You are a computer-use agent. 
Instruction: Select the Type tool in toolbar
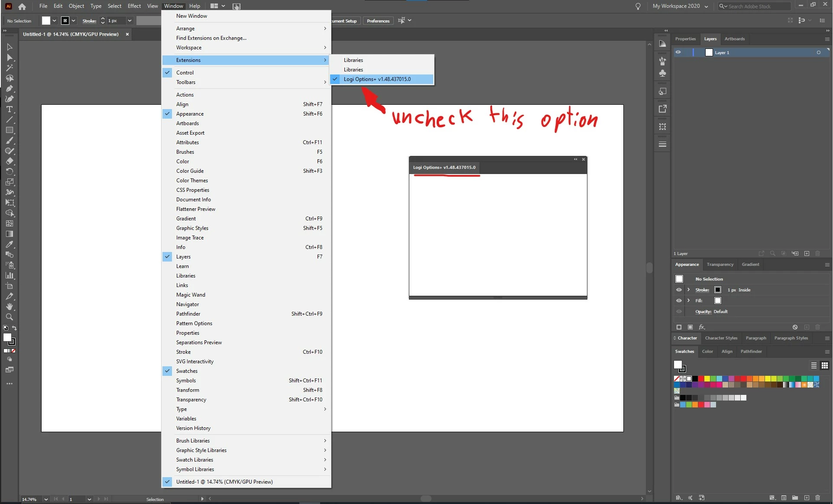point(9,110)
